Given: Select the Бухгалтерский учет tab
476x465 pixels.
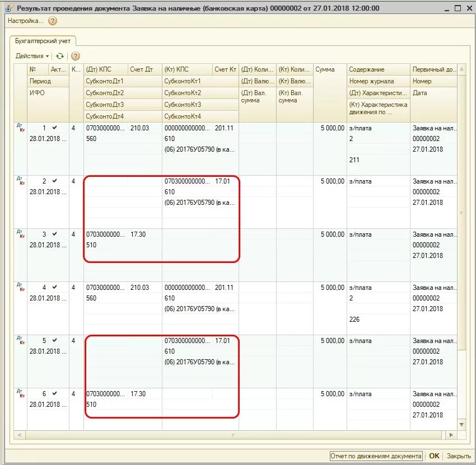Looking at the screenshot, I should coord(43,41).
